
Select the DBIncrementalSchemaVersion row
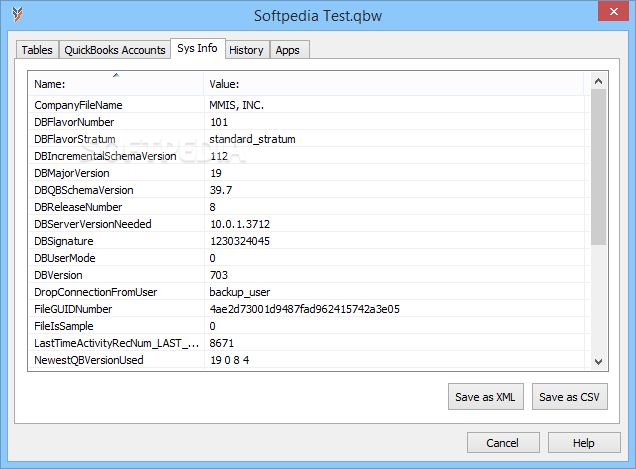pos(309,156)
